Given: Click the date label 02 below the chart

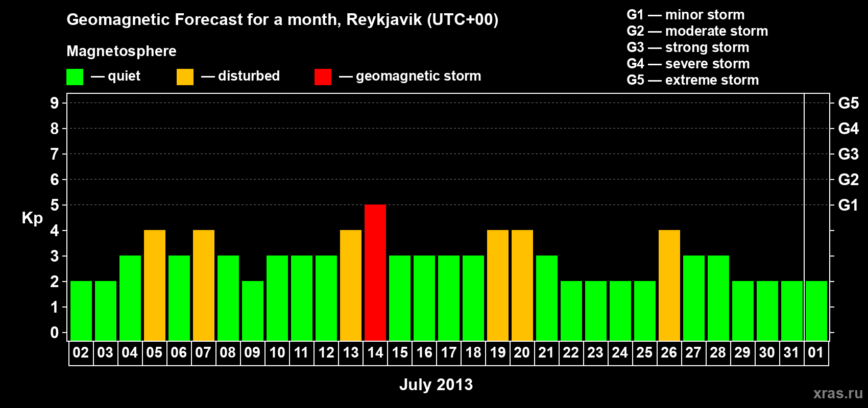Looking at the screenshot, I should tap(81, 353).
